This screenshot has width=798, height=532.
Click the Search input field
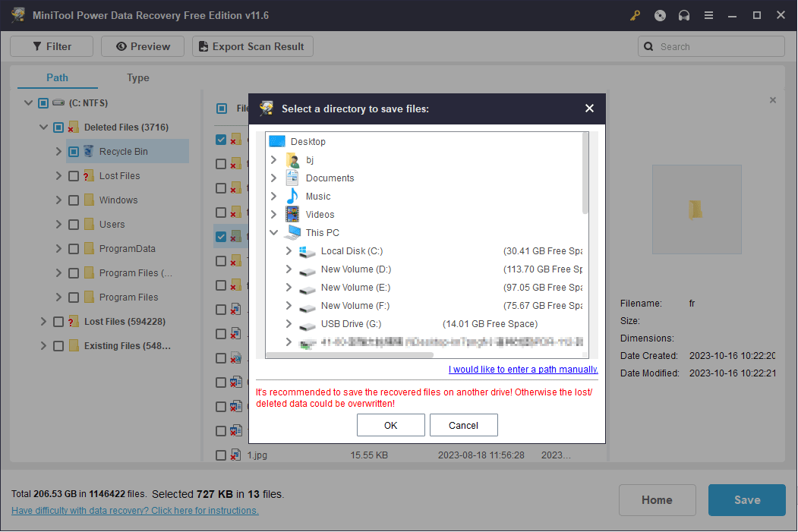711,47
